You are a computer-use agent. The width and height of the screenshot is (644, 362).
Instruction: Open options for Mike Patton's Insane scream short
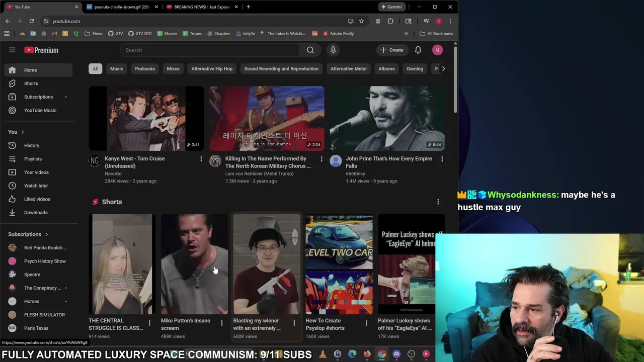click(222, 323)
